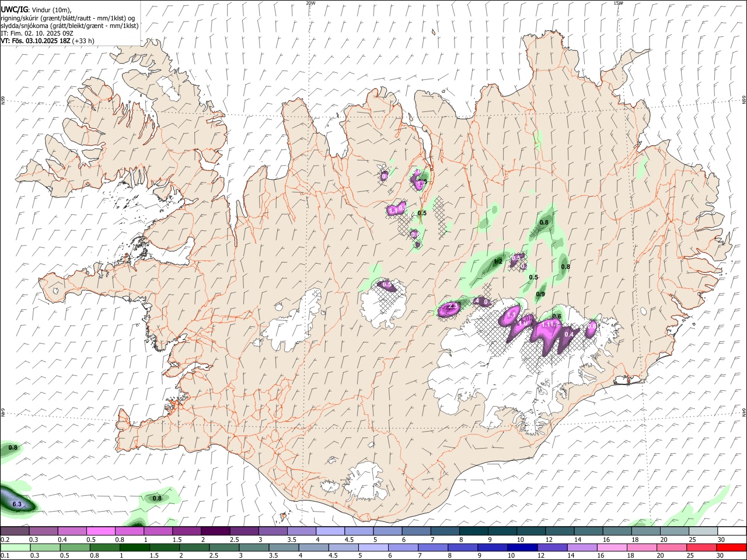Viewport: 747px width, 560px height.
Task: Choose the navy blue 10 swatch in lower scale
Action: point(522,548)
